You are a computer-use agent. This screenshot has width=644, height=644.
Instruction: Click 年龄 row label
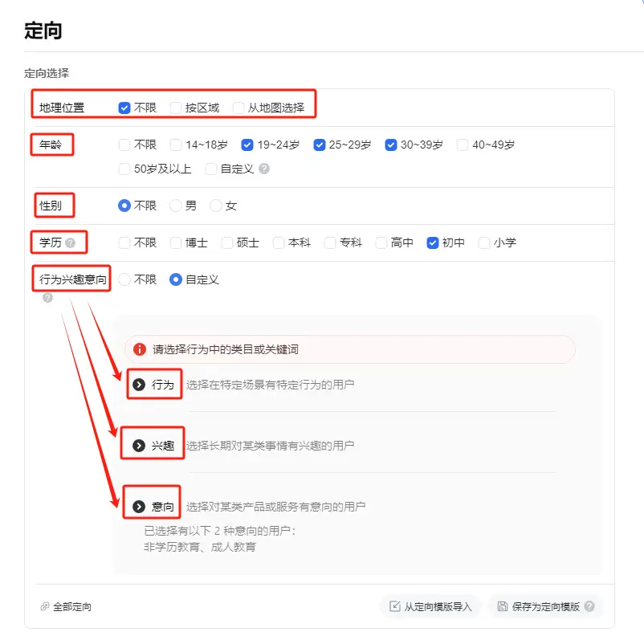pos(50,145)
